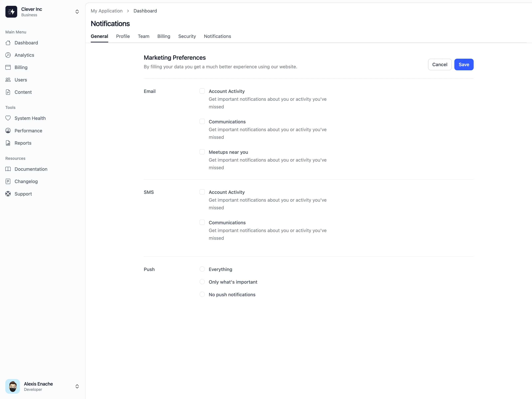Open the Profile tab
The height and width of the screenshot is (399, 532).
(x=123, y=36)
